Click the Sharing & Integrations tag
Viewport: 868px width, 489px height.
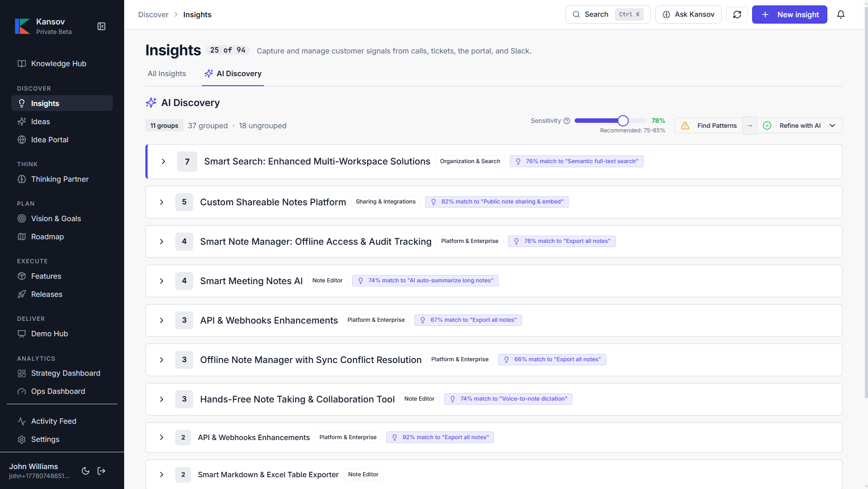pos(385,202)
